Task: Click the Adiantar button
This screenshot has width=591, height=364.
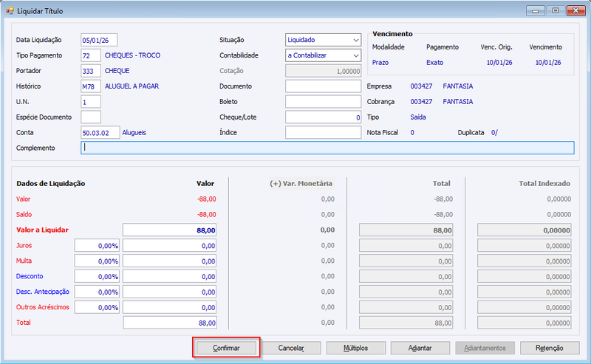Action: click(420, 348)
